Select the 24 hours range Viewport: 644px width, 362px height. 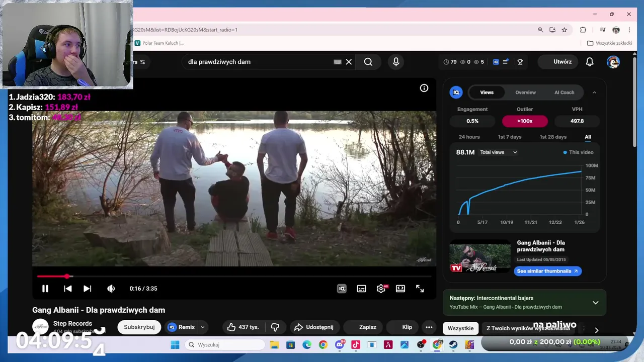coord(469,137)
